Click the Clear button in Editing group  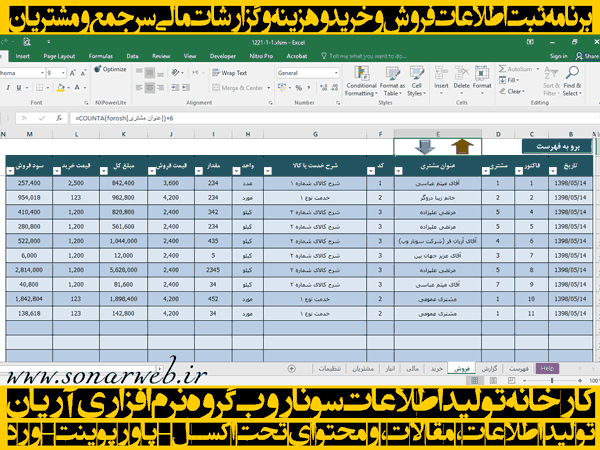(512, 91)
